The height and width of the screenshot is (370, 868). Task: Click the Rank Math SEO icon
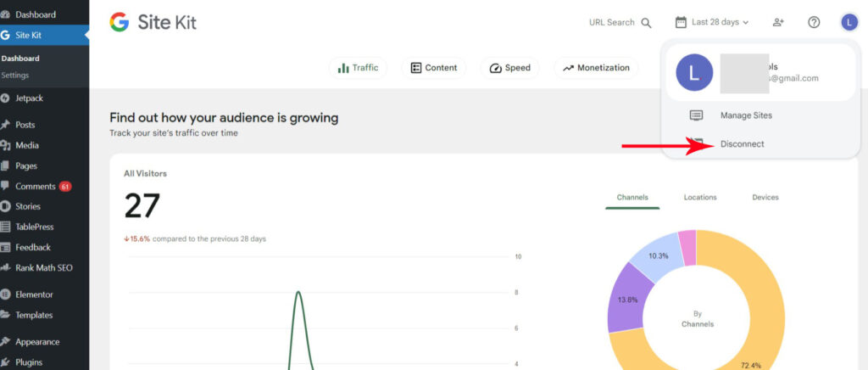click(x=6, y=267)
